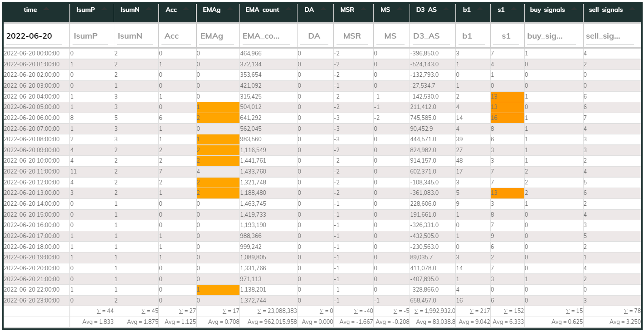
Task: Click into the s1 filter input
Action: (507, 35)
